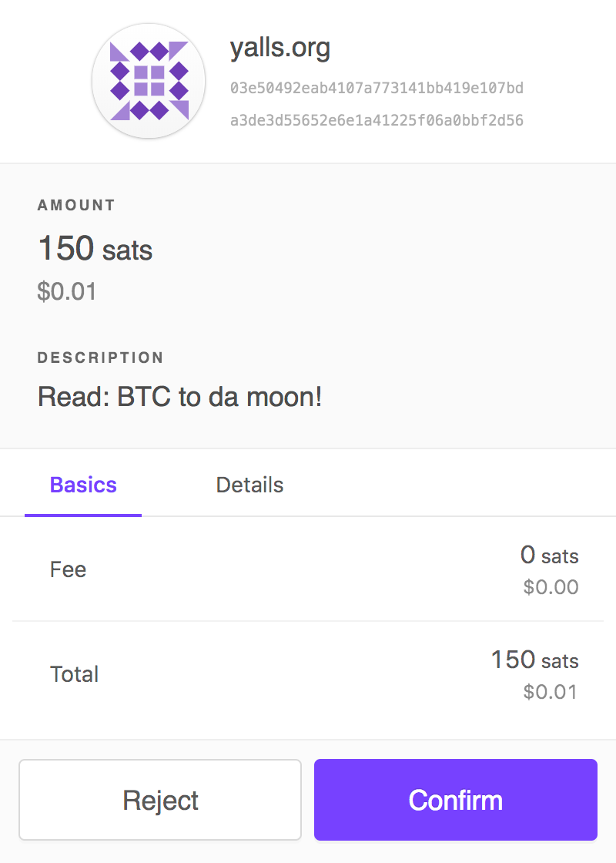Screen dimensions: 616x863
Task: Click the DESCRIPTION section label
Action: (100, 358)
